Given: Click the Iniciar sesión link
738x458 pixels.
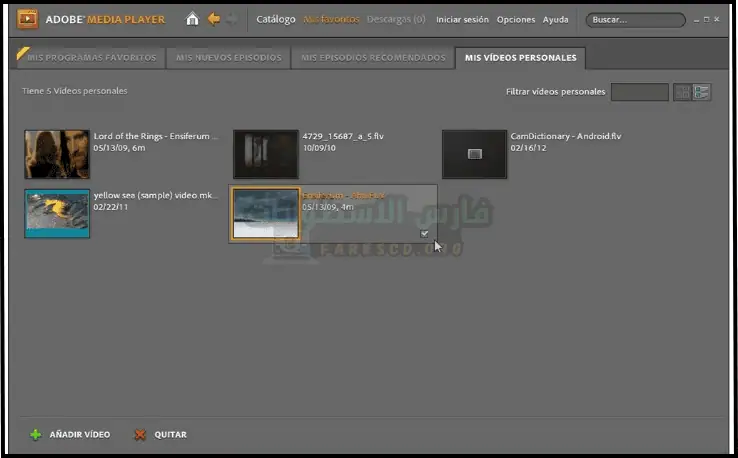Looking at the screenshot, I should pyautogui.click(x=463, y=20).
